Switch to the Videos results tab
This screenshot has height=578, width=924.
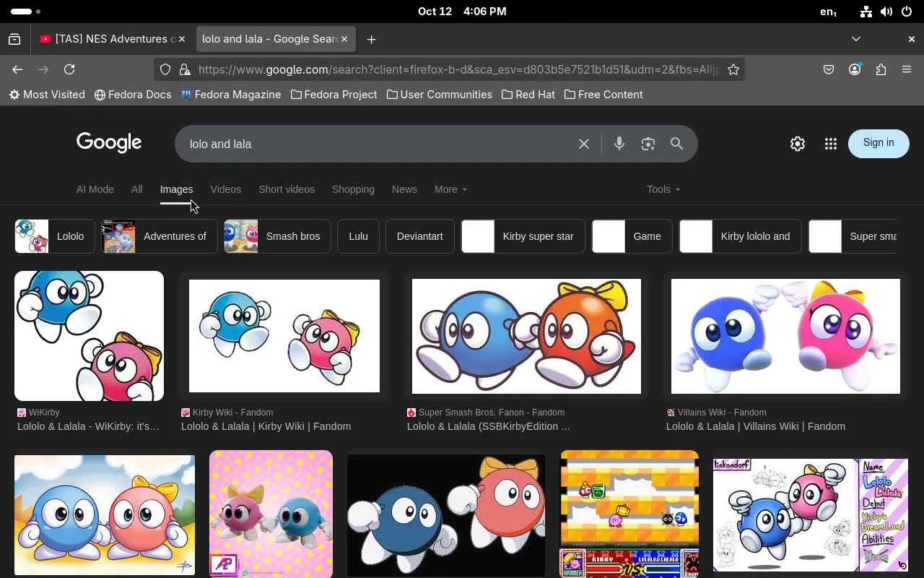[226, 189]
